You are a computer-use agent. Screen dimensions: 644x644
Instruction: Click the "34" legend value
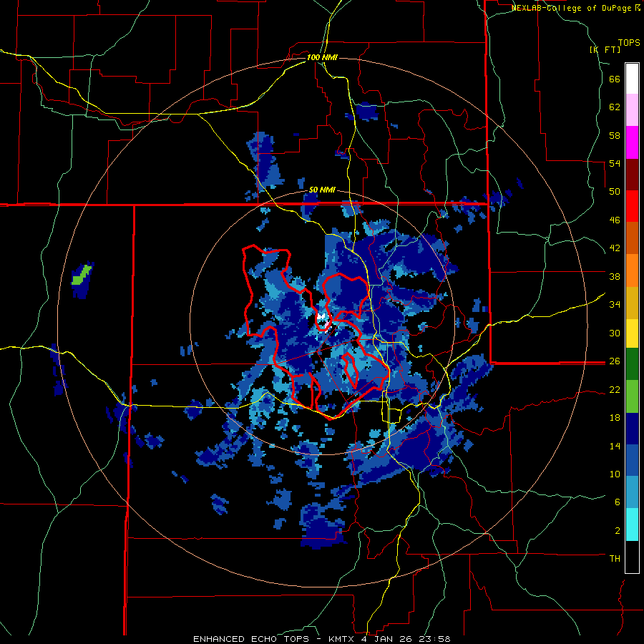tap(615, 305)
